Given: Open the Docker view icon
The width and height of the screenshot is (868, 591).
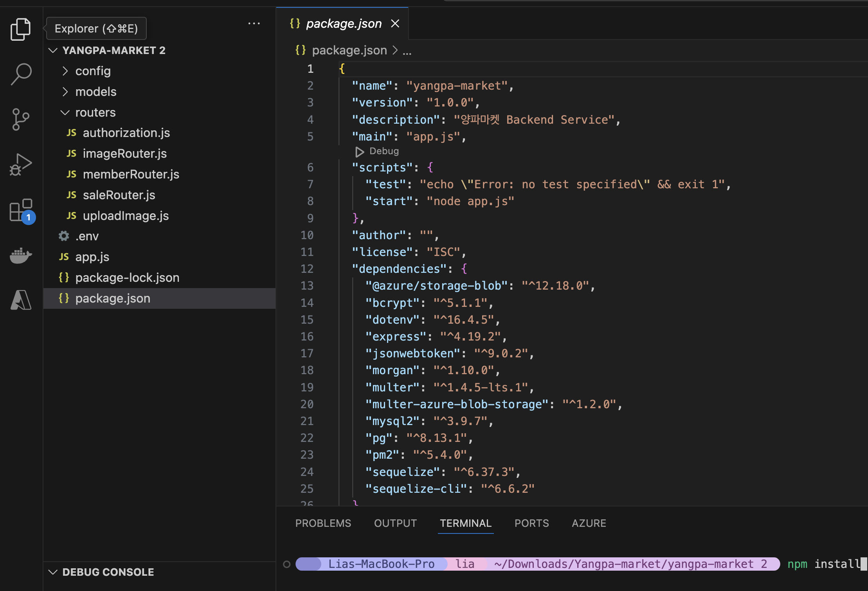Looking at the screenshot, I should 20,256.
